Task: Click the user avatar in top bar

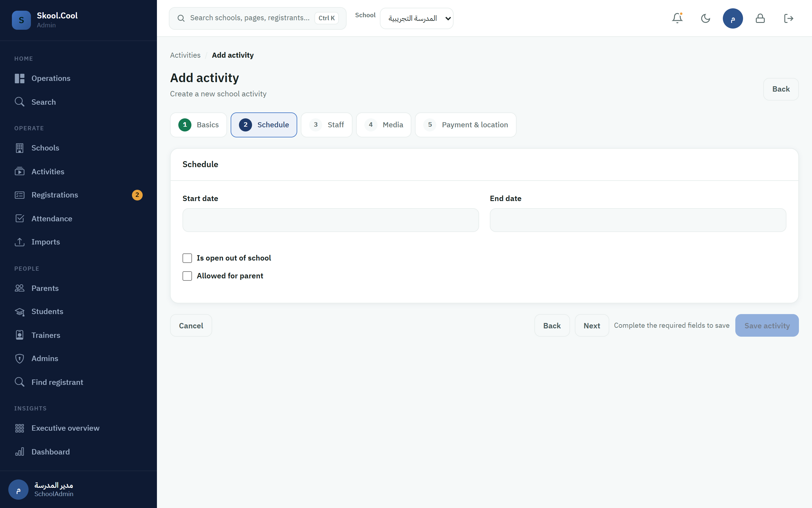Action: pyautogui.click(x=732, y=18)
